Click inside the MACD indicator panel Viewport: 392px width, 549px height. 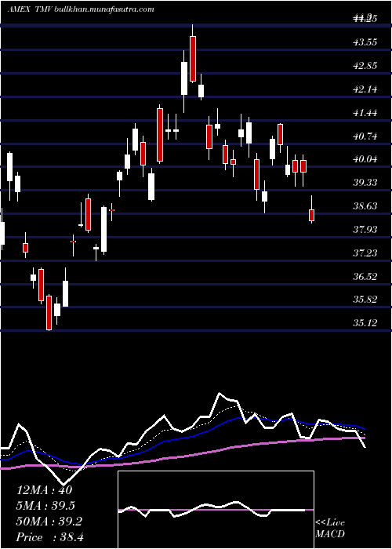coord(216,510)
